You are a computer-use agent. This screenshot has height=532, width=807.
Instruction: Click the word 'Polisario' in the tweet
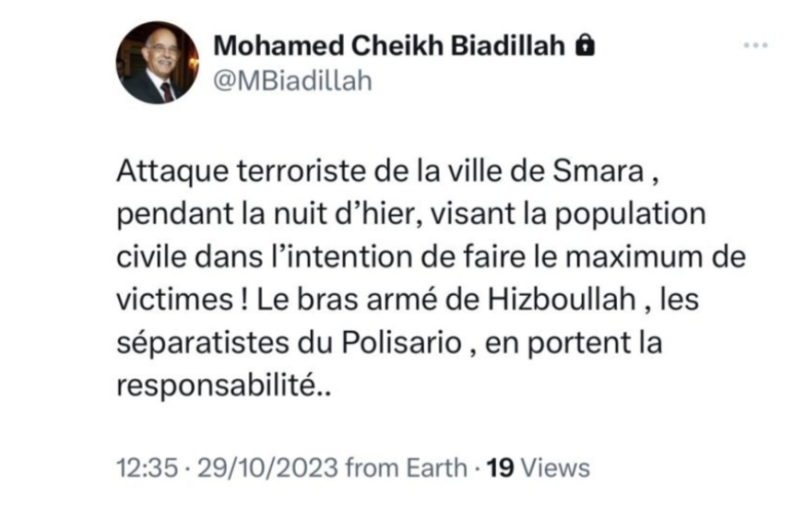point(401,342)
